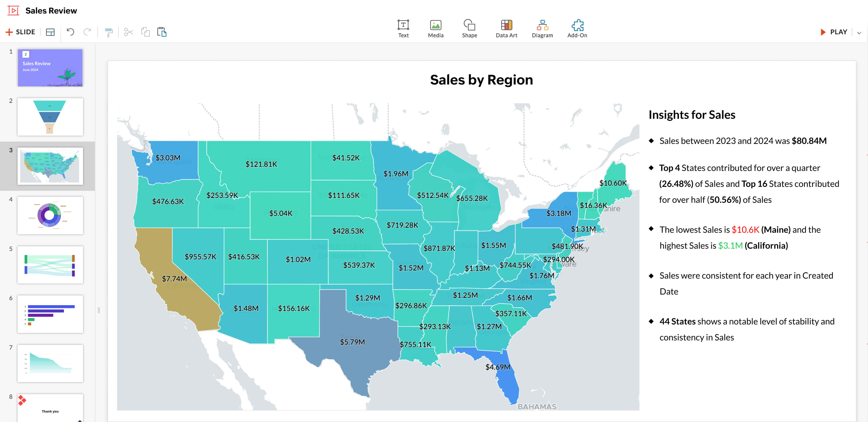868x422 pixels.
Task: Start the slideshow with PLAY
Action: pyautogui.click(x=834, y=32)
